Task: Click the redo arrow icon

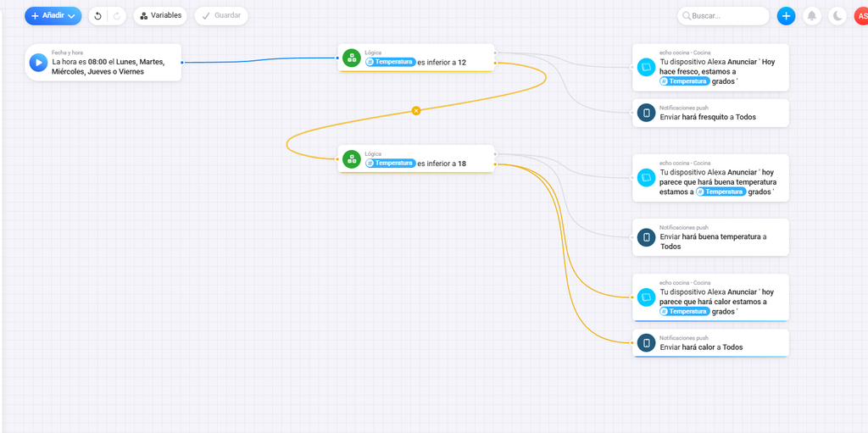Action: pos(117,16)
